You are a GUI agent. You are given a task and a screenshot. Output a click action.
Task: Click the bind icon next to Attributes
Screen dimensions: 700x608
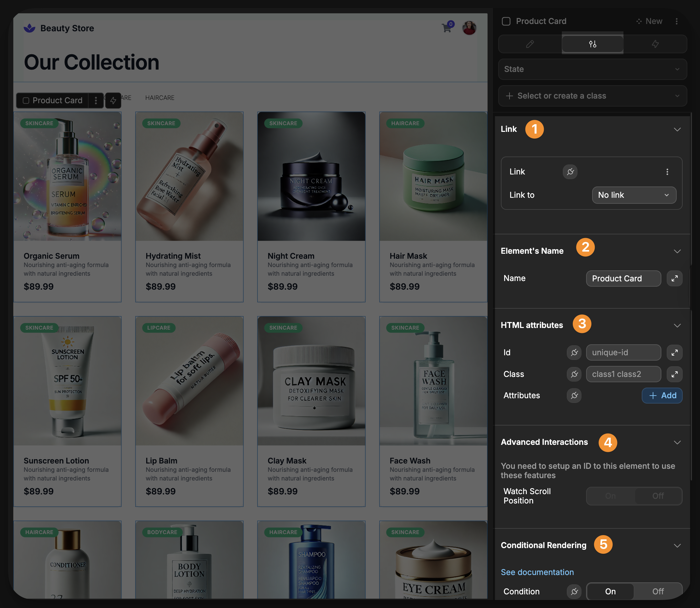point(574,395)
